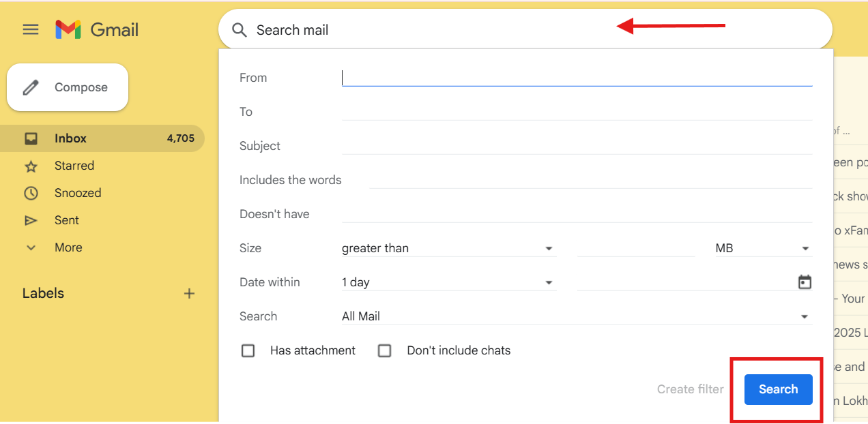The height and width of the screenshot is (424, 868).
Task: Click the Compose button
Action: (68, 87)
